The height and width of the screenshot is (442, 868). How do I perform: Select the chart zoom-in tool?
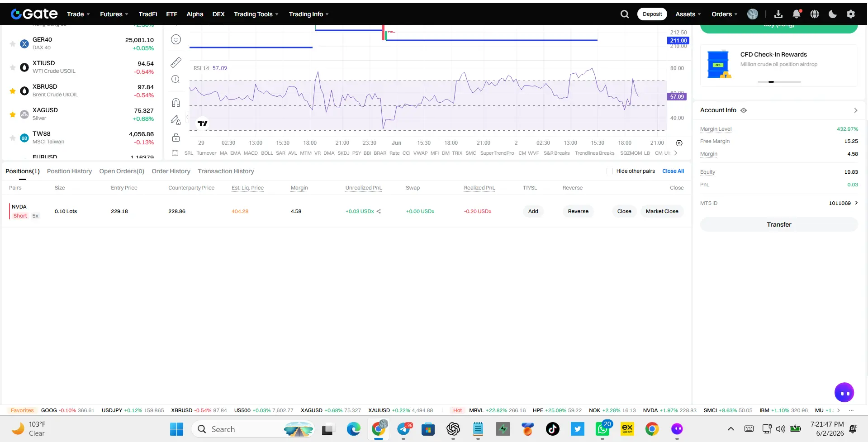click(176, 80)
